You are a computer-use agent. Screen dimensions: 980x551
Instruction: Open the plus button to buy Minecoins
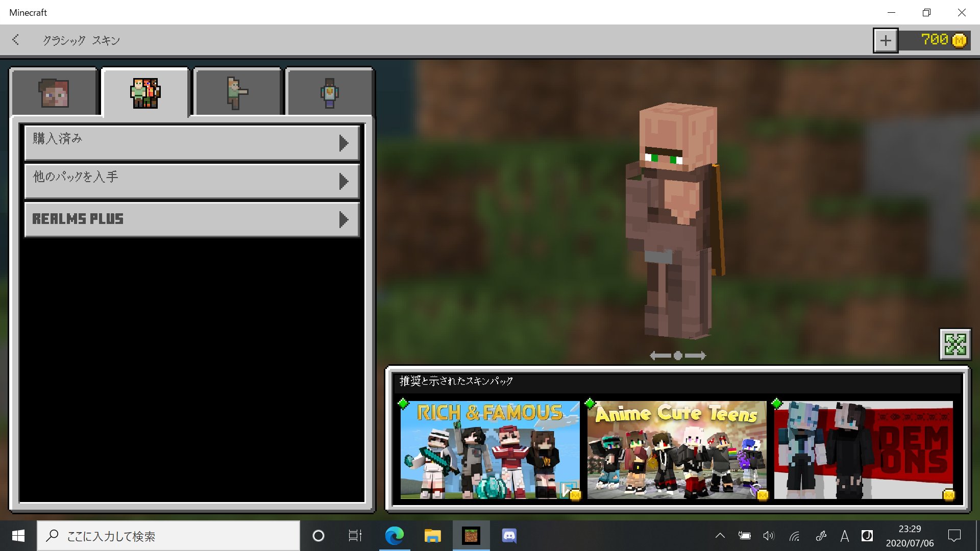(x=886, y=40)
